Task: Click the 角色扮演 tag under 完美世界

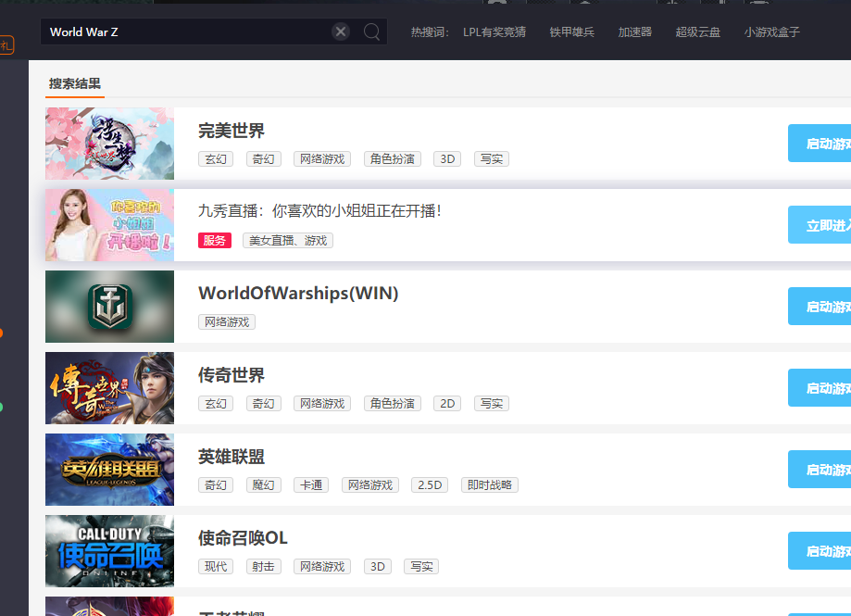Action: 393,159
